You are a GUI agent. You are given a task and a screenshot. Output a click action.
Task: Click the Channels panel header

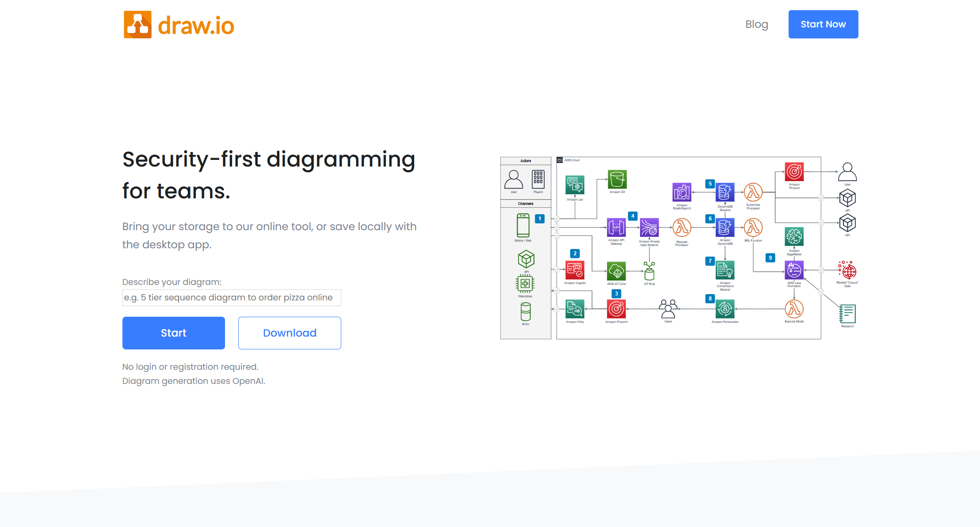pyautogui.click(x=526, y=204)
